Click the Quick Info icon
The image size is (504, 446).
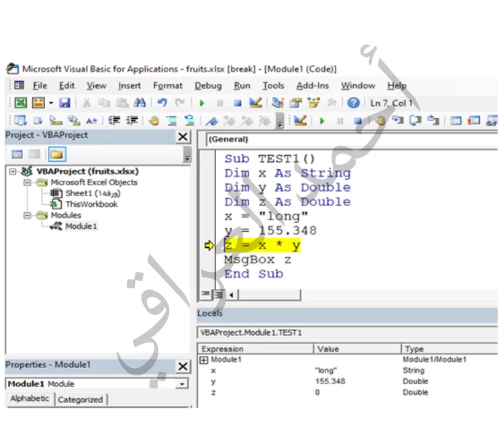click(x=56, y=121)
